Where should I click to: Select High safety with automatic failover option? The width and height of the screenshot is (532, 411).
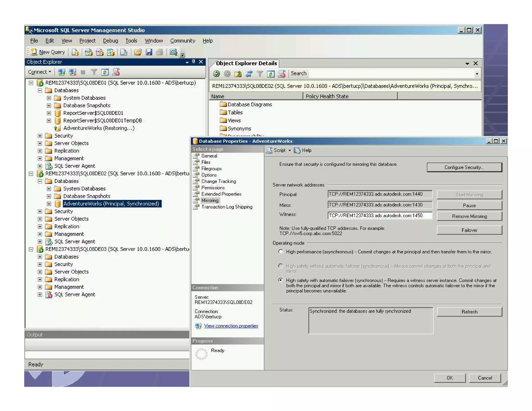point(281,280)
